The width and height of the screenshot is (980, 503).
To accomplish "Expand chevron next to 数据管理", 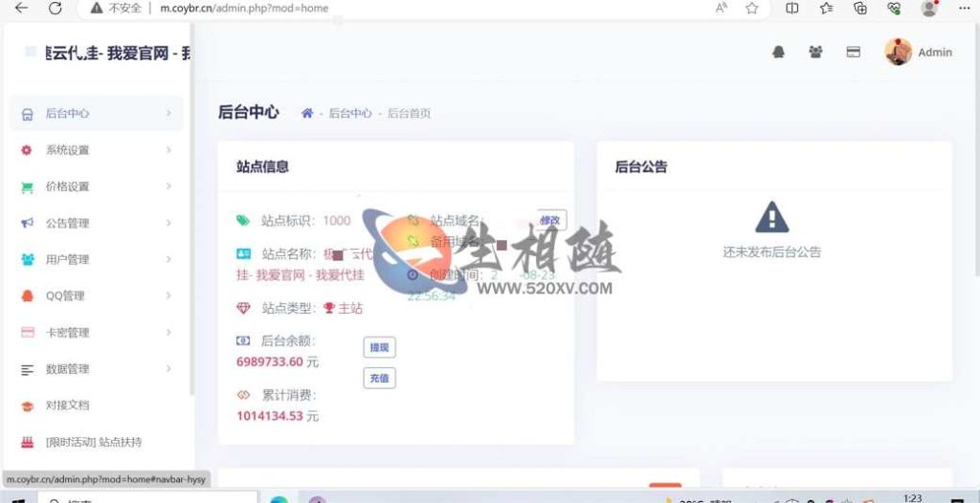I will [x=168, y=369].
